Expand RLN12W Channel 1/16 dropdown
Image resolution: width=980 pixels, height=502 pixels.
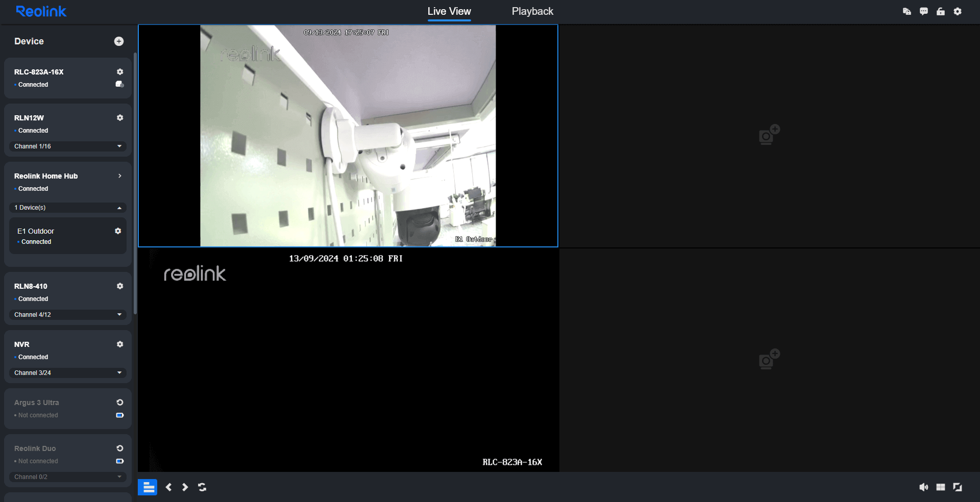point(68,146)
